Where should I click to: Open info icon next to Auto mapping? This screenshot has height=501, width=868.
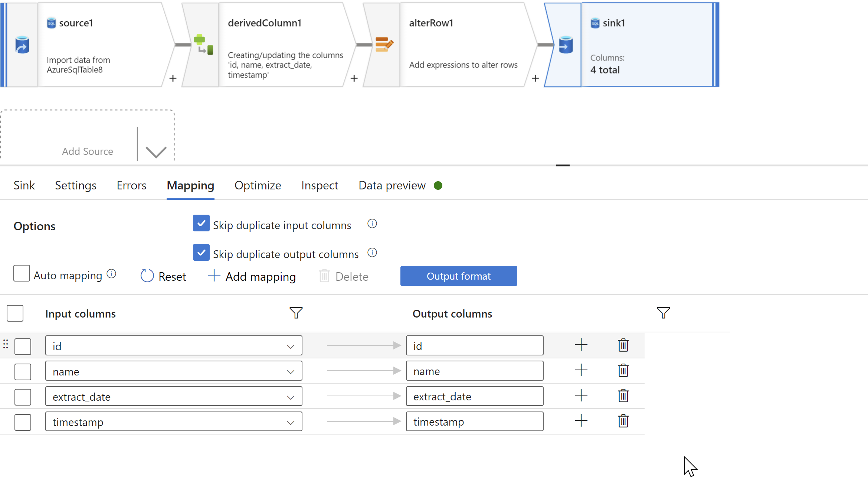111,274
